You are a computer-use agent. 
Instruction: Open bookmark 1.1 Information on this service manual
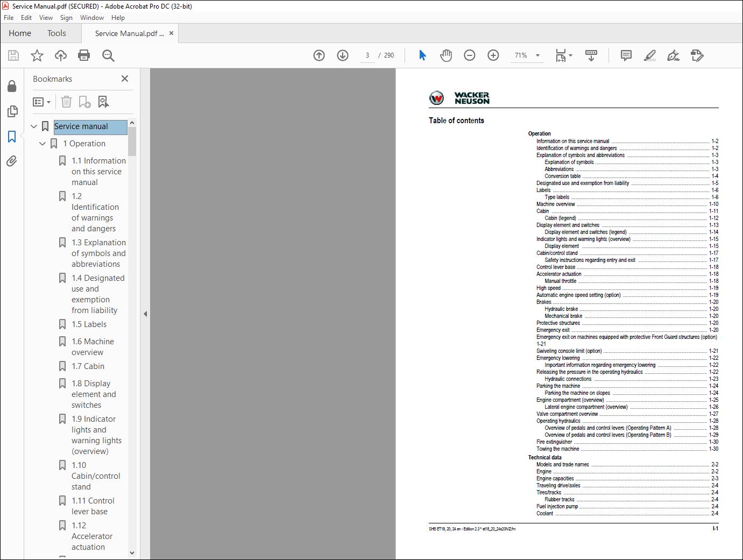pyautogui.click(x=99, y=172)
